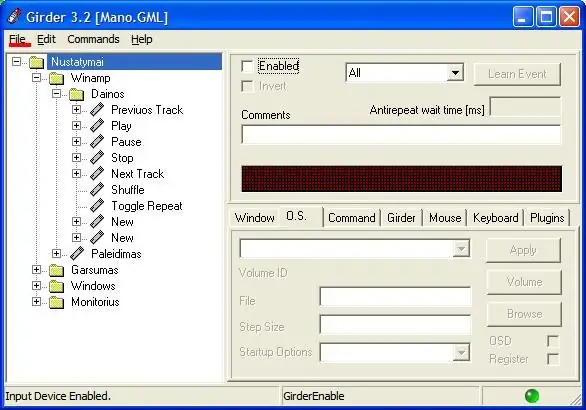
Task: Check the Register checkbox
Action: 553,359
